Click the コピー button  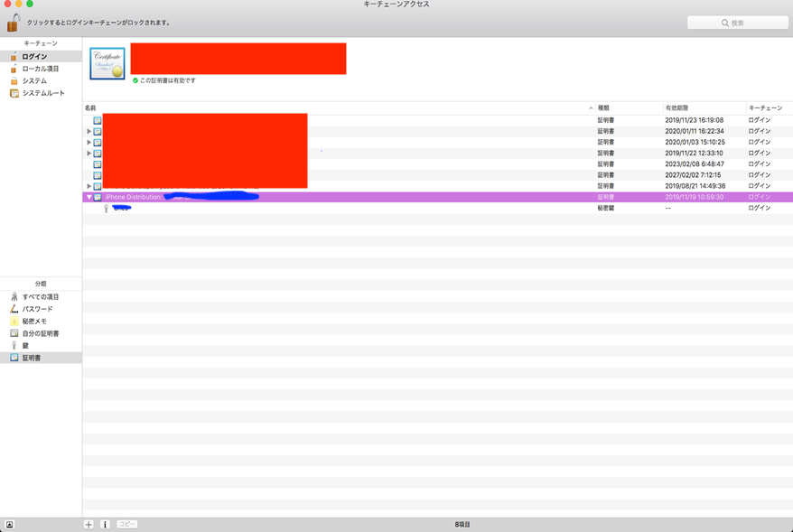tap(126, 525)
